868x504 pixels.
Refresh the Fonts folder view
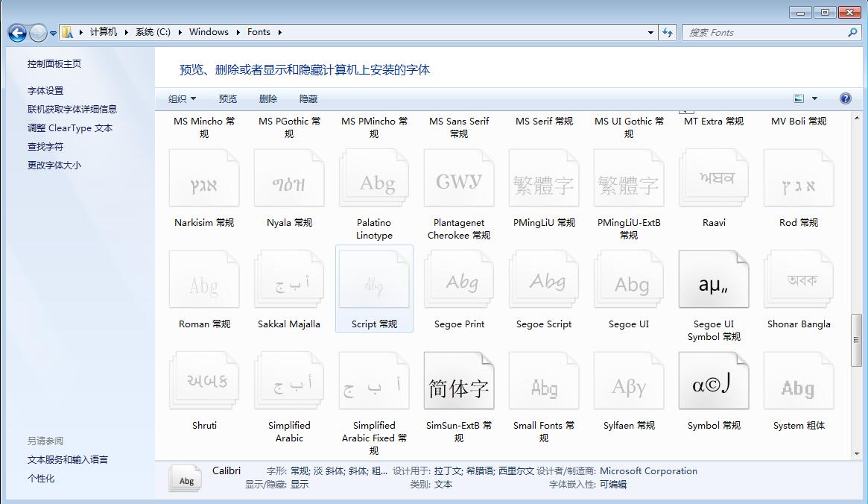click(668, 33)
